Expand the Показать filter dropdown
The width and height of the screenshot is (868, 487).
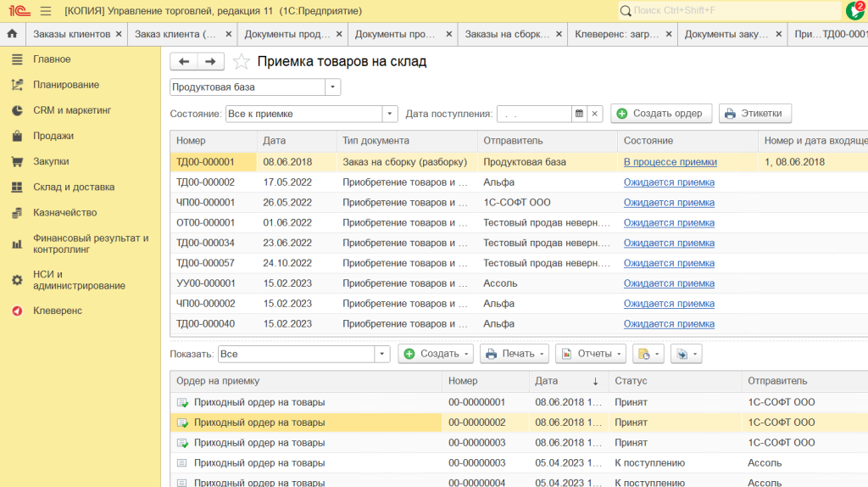tap(382, 354)
